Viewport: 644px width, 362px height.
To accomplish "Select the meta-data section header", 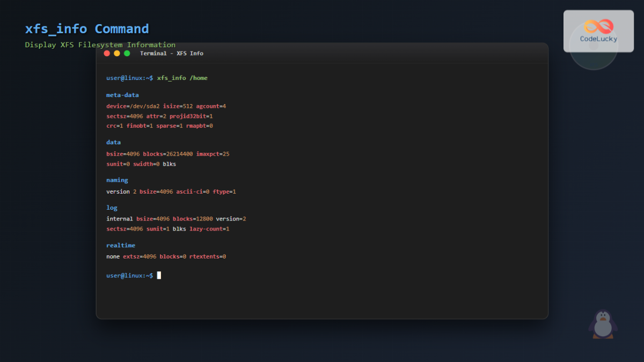I will point(122,94).
